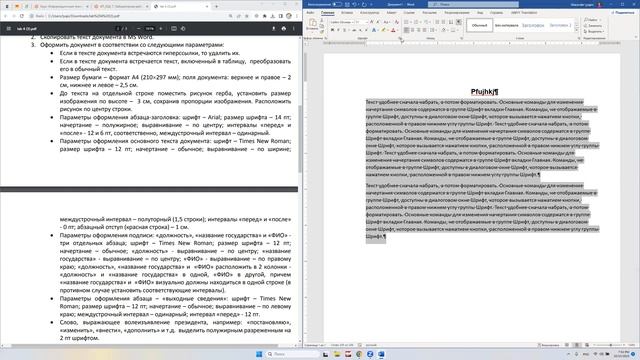Open the Выделить dropdown in editing group

click(594, 31)
